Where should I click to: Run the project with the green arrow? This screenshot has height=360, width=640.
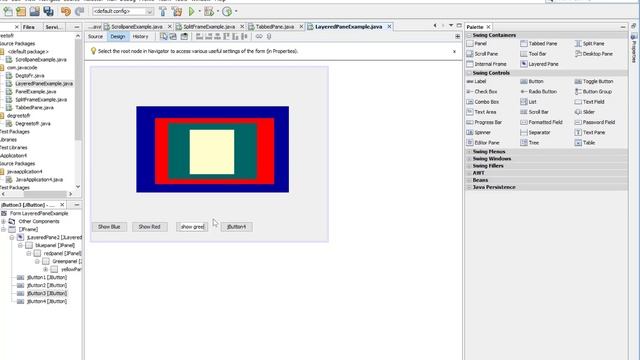[x=191, y=11]
